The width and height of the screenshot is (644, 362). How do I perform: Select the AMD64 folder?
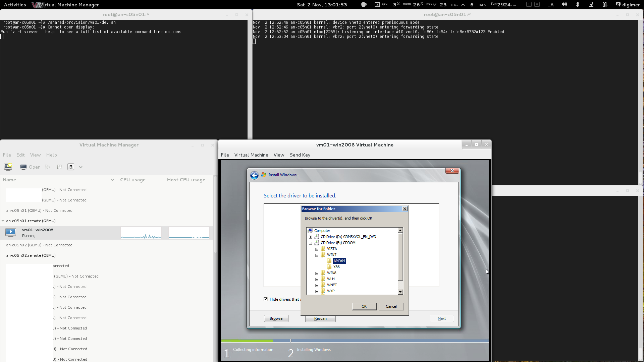[x=339, y=261]
